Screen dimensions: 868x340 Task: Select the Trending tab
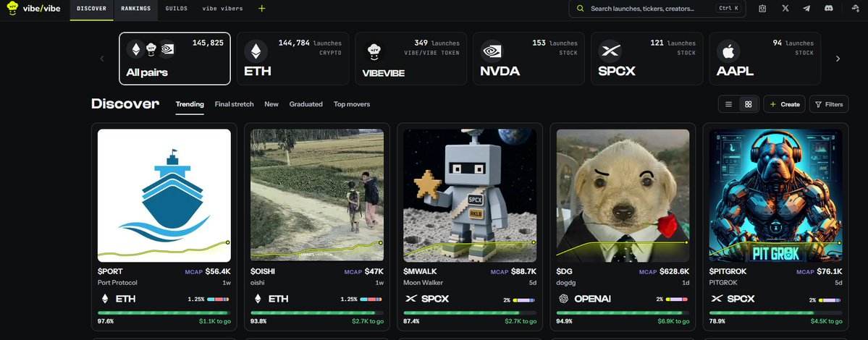point(190,104)
